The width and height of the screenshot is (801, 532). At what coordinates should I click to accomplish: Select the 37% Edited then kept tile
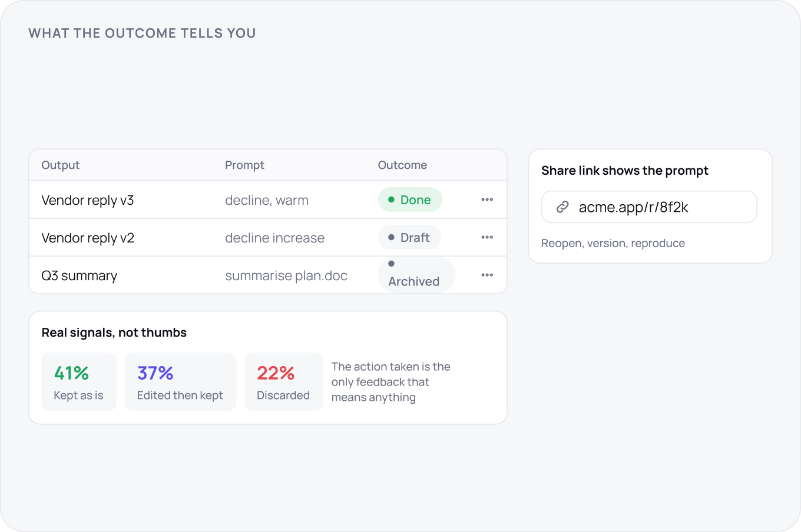[180, 381]
